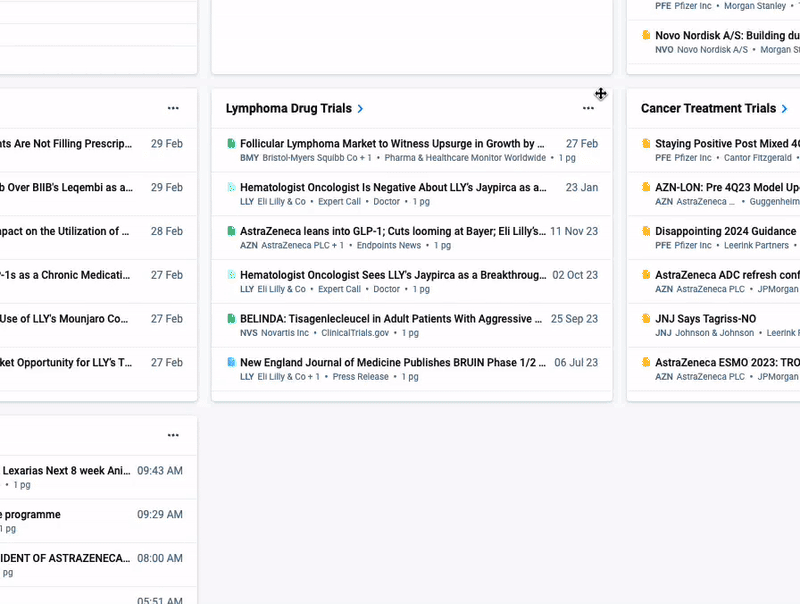Open three-dots menu of the widget with Lexarias row
This screenshot has height=604, width=800.
(173, 435)
